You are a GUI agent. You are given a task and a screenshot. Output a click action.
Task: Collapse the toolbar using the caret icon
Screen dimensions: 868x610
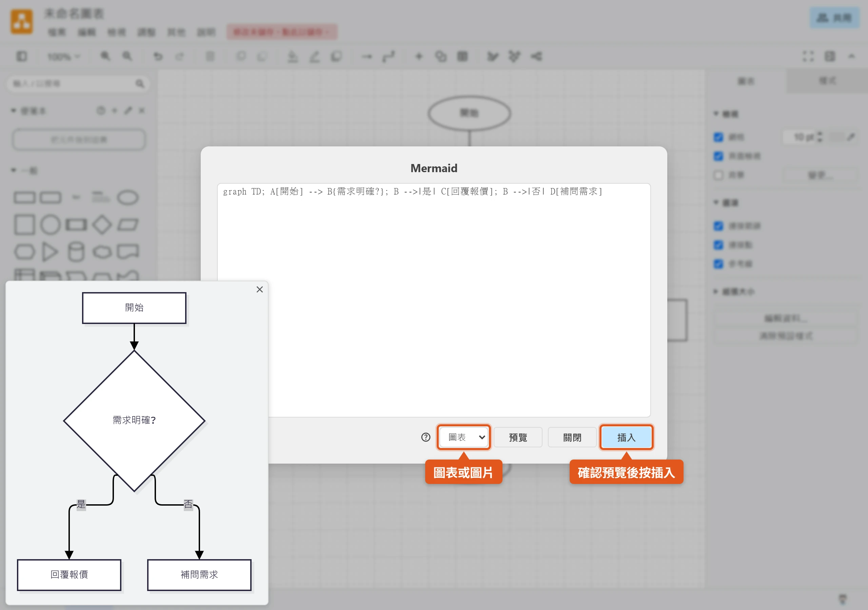pos(851,56)
